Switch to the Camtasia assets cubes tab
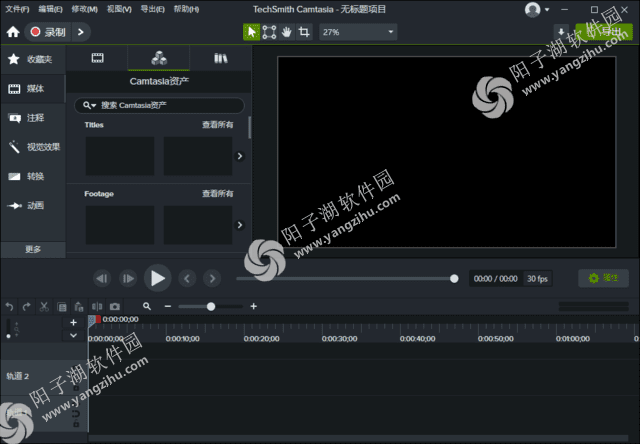 coord(159,58)
